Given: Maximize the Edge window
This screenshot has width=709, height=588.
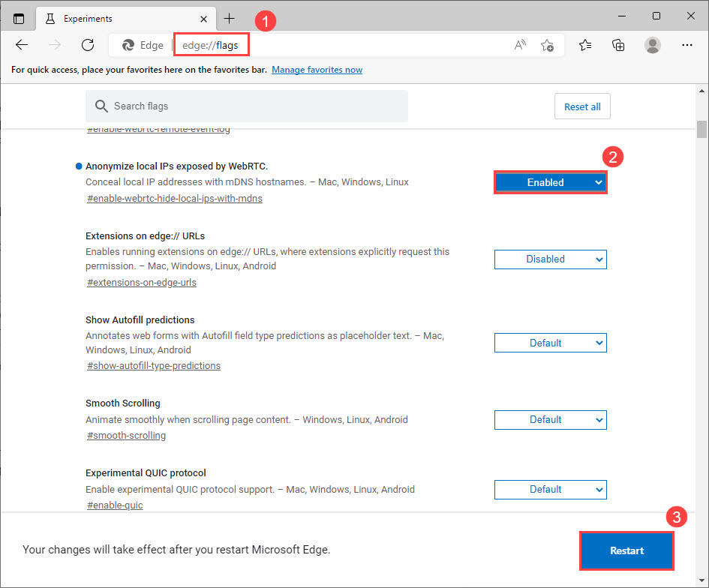Looking at the screenshot, I should coord(656,16).
